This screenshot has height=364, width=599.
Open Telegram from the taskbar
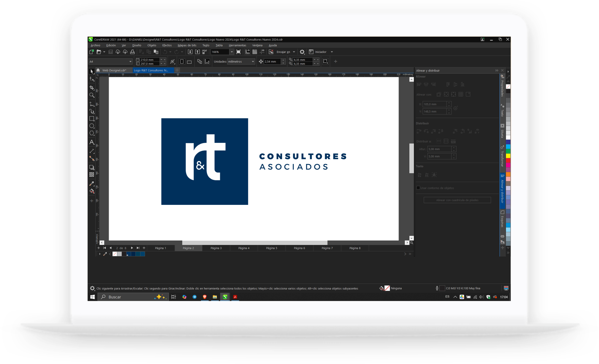click(195, 297)
